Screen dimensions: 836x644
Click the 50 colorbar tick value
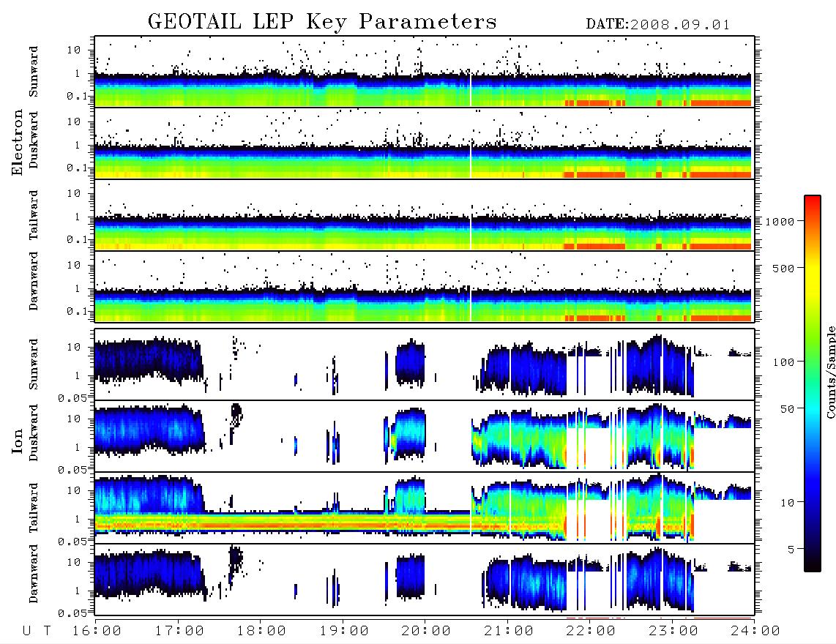point(788,409)
